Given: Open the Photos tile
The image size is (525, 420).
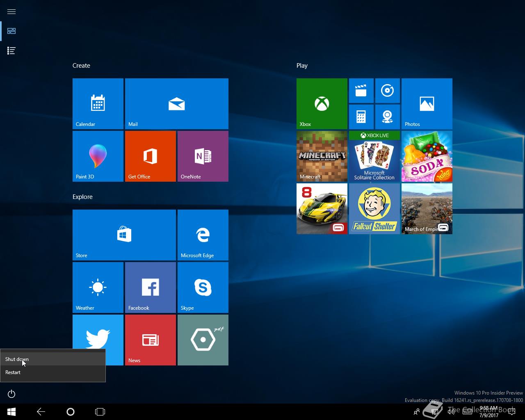Looking at the screenshot, I should pos(427,104).
